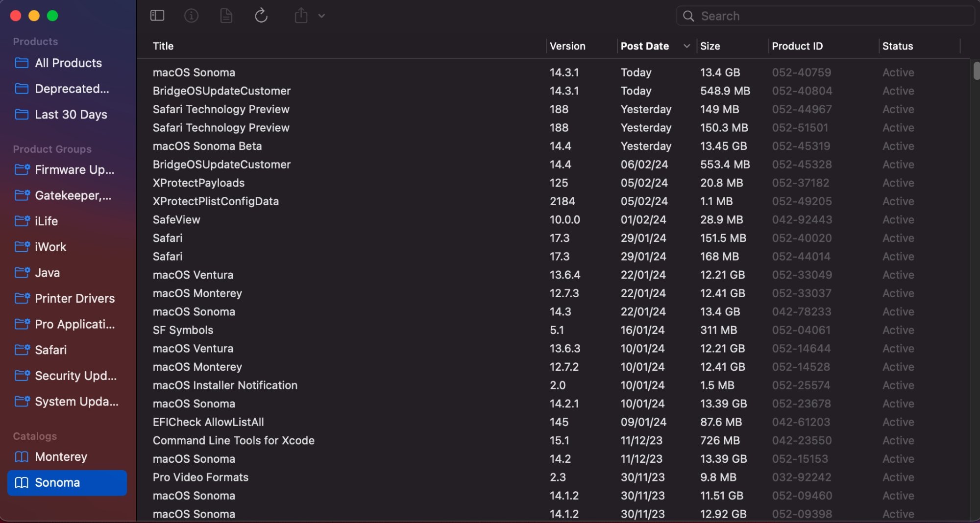Screen dimensions: 980x523
Task: Click the iLife smart folder icon
Action: pos(22,221)
